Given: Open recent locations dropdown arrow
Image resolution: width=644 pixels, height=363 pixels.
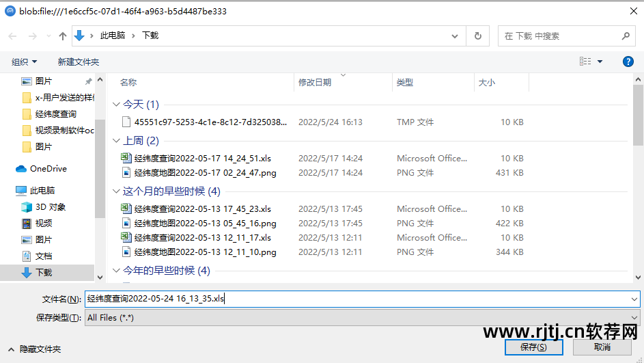Looking at the screenshot, I should pyautogui.click(x=48, y=36).
